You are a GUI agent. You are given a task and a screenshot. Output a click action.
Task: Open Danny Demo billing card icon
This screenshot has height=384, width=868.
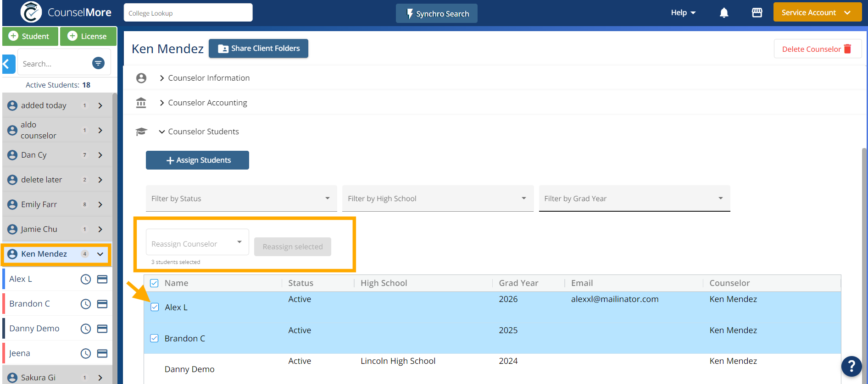(x=102, y=329)
